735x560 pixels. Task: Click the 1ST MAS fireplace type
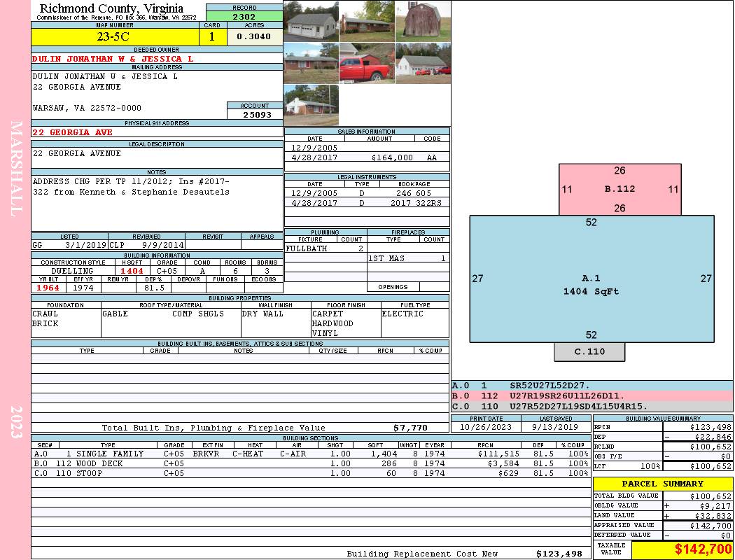coord(386,258)
